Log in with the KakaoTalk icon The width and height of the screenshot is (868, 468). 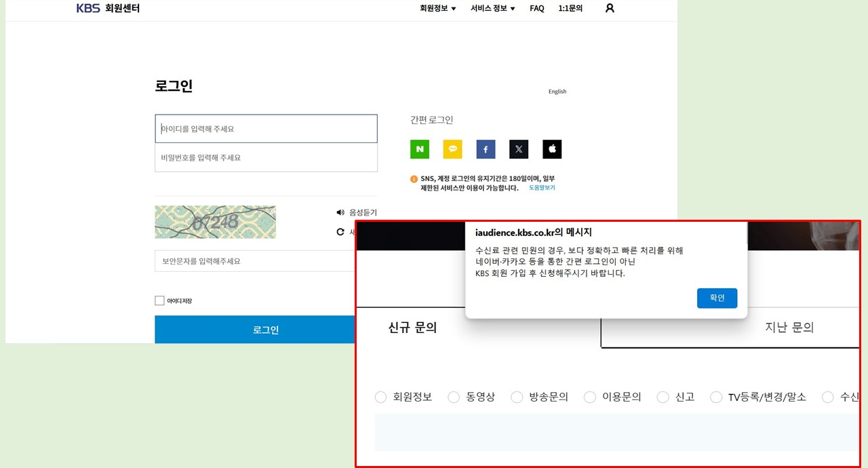[x=452, y=149]
